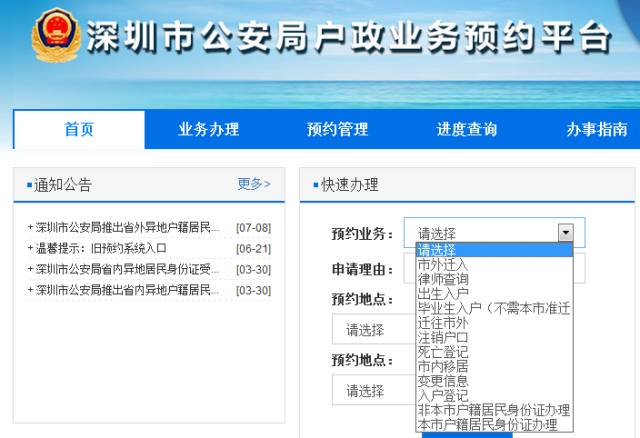Open the first 预约地点 请选择 dropdown
The height and width of the screenshot is (438, 640).
[374, 329]
